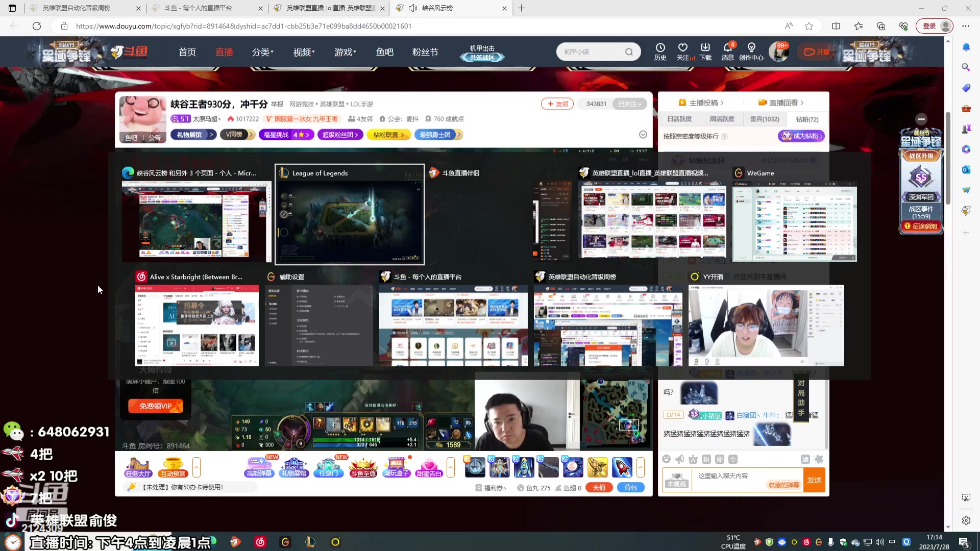Click the 发送 send button

(x=814, y=480)
